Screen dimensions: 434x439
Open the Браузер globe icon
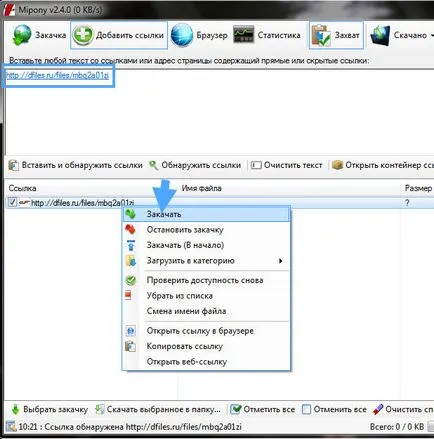pos(182,35)
